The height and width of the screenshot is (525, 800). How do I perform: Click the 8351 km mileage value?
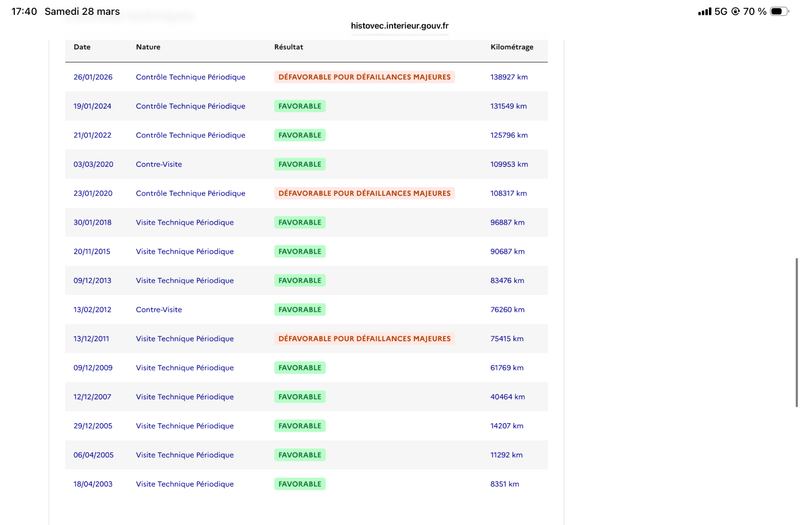(505, 484)
